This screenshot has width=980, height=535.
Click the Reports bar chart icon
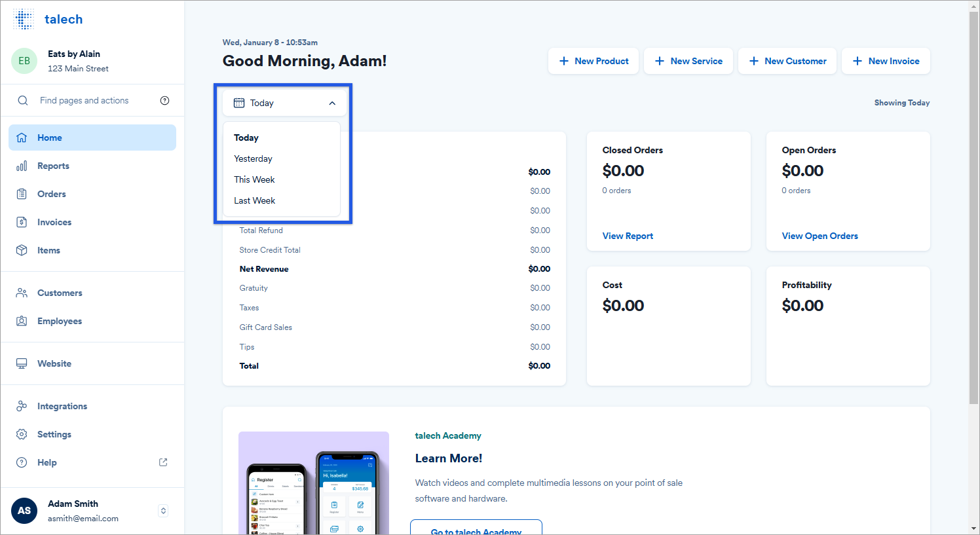22,166
